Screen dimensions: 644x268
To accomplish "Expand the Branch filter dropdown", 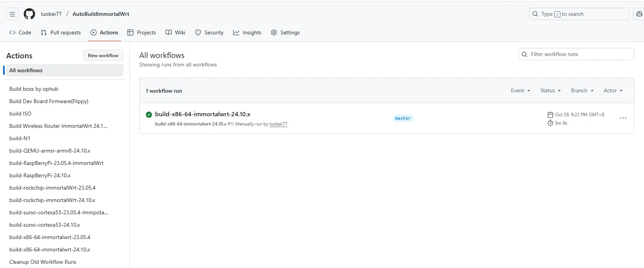I will click(x=582, y=91).
